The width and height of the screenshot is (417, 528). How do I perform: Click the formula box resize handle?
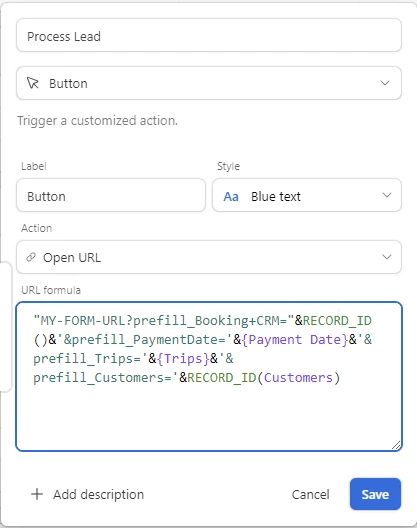[x=396, y=445]
